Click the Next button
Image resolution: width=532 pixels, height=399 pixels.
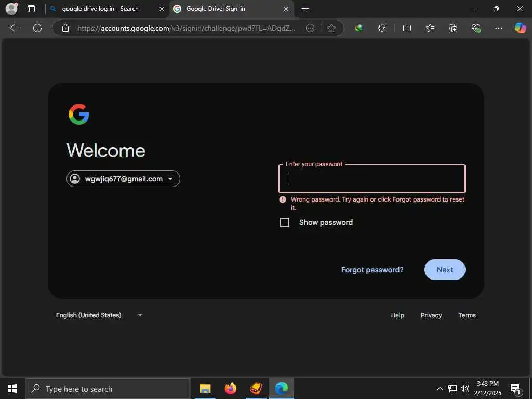tap(445, 270)
